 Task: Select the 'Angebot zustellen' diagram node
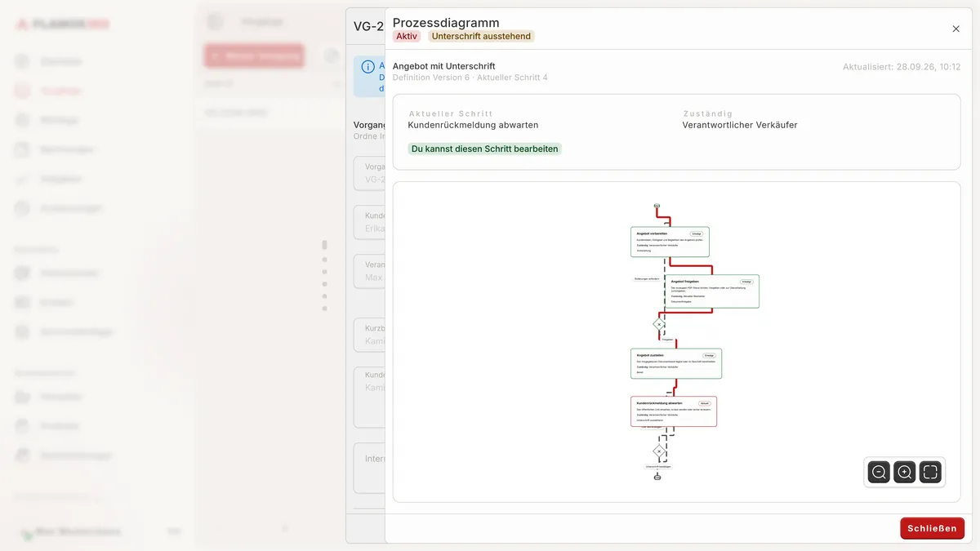(x=676, y=363)
